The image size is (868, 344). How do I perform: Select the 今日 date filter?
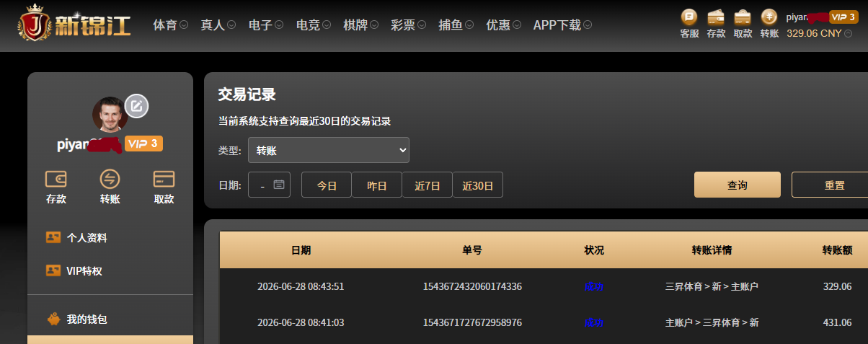(327, 185)
